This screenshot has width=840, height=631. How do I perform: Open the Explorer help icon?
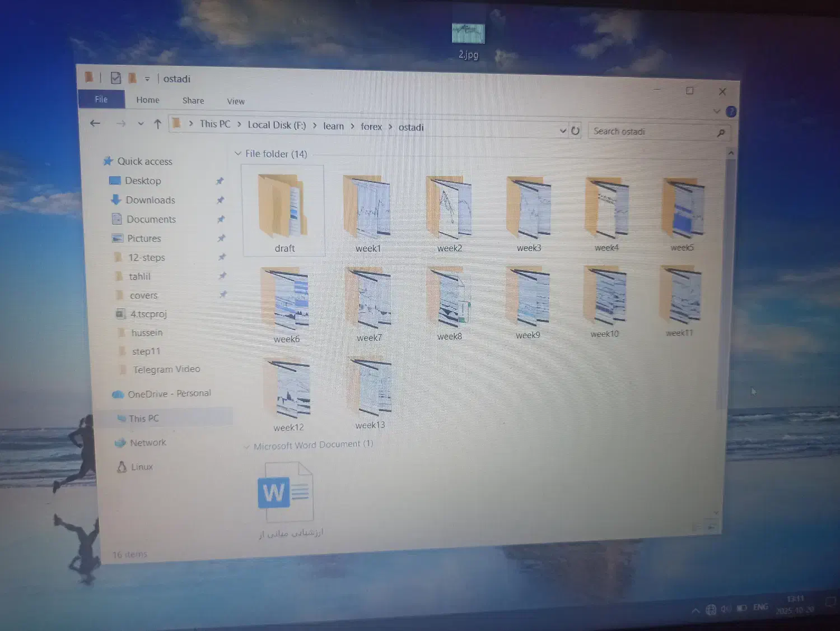coord(731,112)
